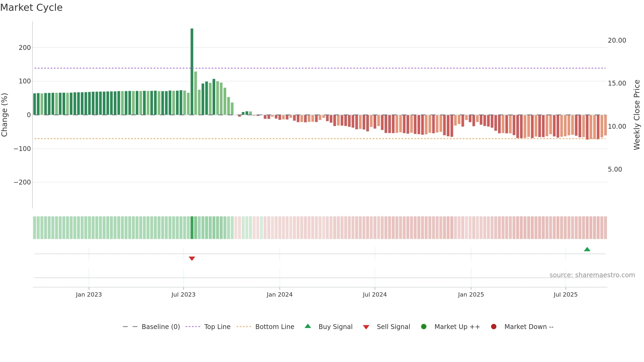This screenshot has height=362, width=644.
Task: Click the Jul 2024 axis label
Action: click(x=375, y=295)
